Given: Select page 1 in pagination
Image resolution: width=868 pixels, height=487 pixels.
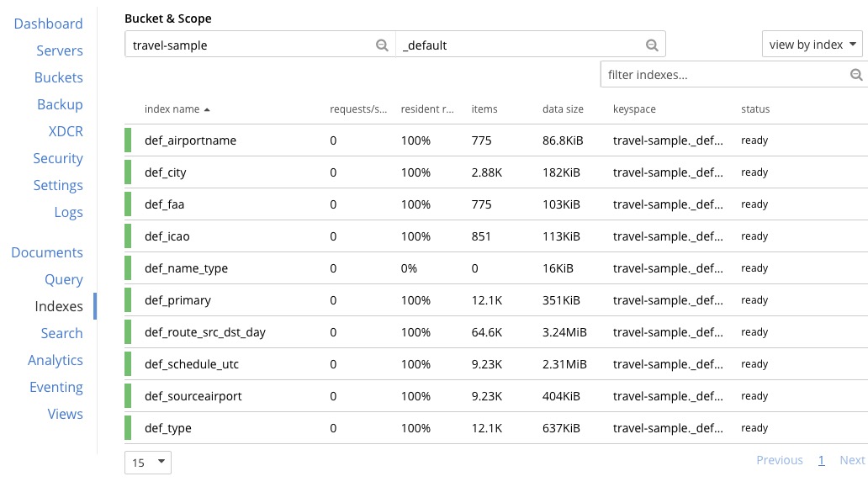Looking at the screenshot, I should point(821,460).
